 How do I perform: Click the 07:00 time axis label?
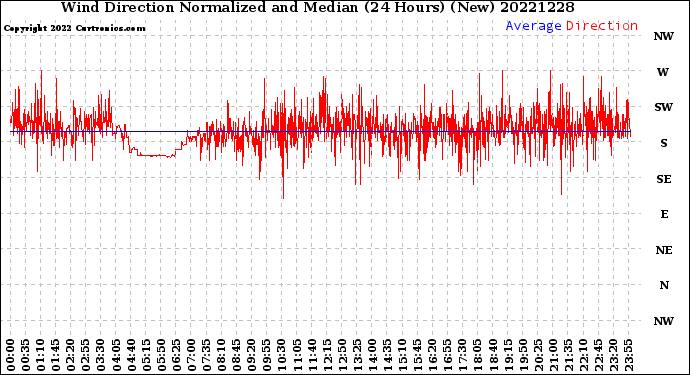coord(192,355)
